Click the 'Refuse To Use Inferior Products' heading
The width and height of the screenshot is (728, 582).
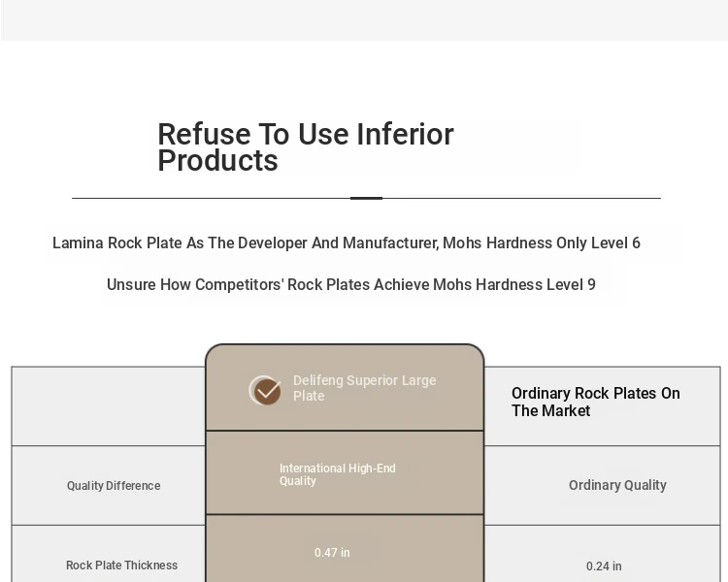pos(306,147)
